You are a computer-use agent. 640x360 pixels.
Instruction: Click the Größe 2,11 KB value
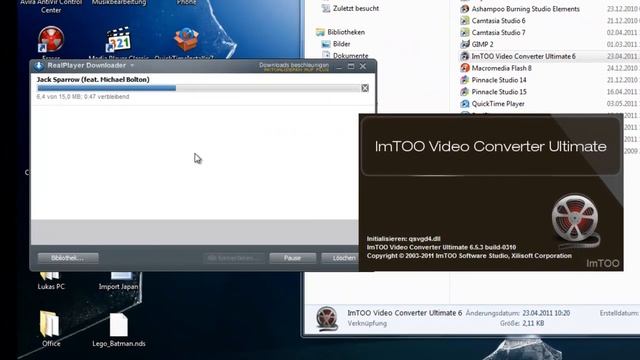(533, 323)
